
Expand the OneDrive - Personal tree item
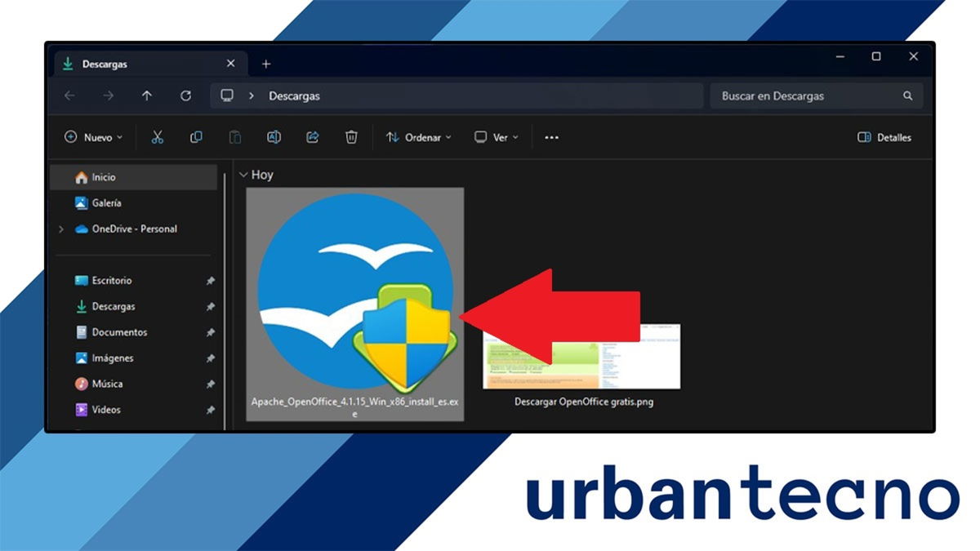pyautogui.click(x=60, y=229)
